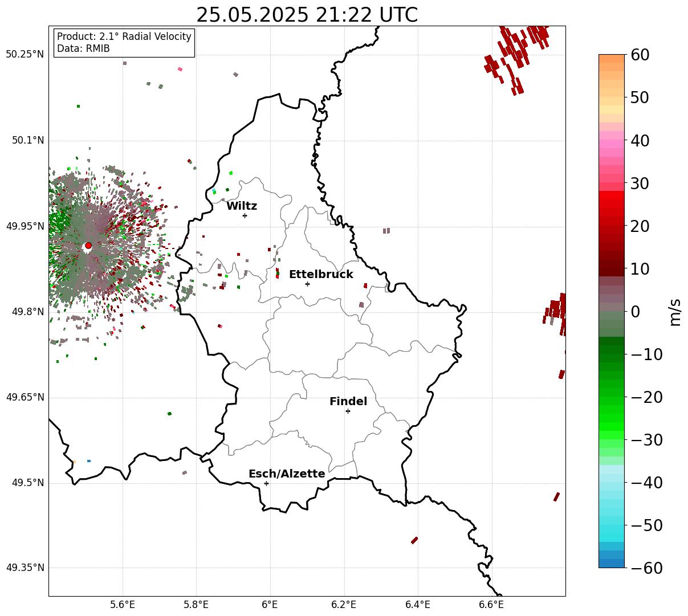Click the colorbar tick label −30
This screenshot has height=616, width=688.
[x=646, y=440]
